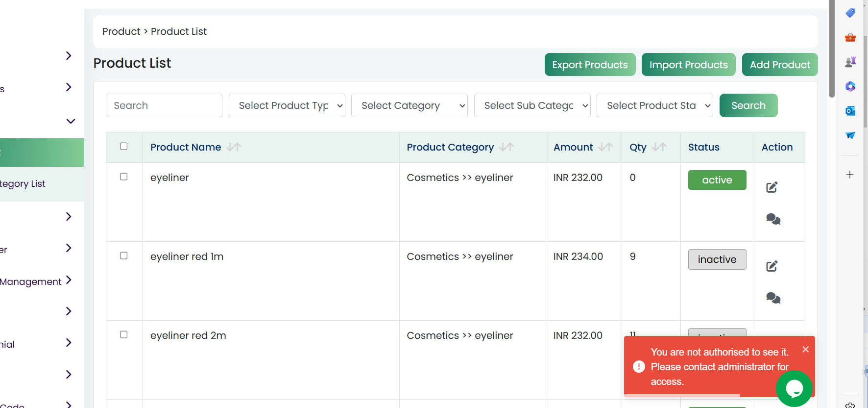Open comments for the eyeliner product
The width and height of the screenshot is (868, 408).
click(x=773, y=219)
